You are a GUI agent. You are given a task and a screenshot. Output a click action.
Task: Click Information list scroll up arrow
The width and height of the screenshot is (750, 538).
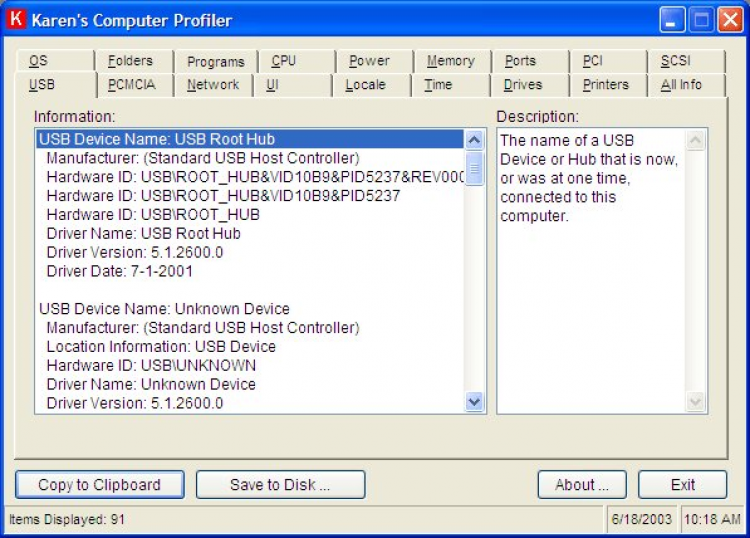click(474, 140)
